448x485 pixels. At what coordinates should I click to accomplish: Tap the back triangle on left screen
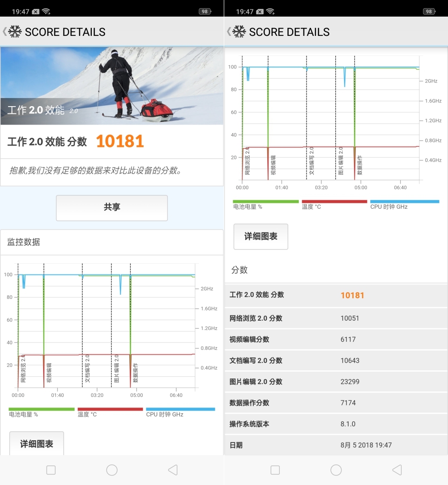click(173, 470)
